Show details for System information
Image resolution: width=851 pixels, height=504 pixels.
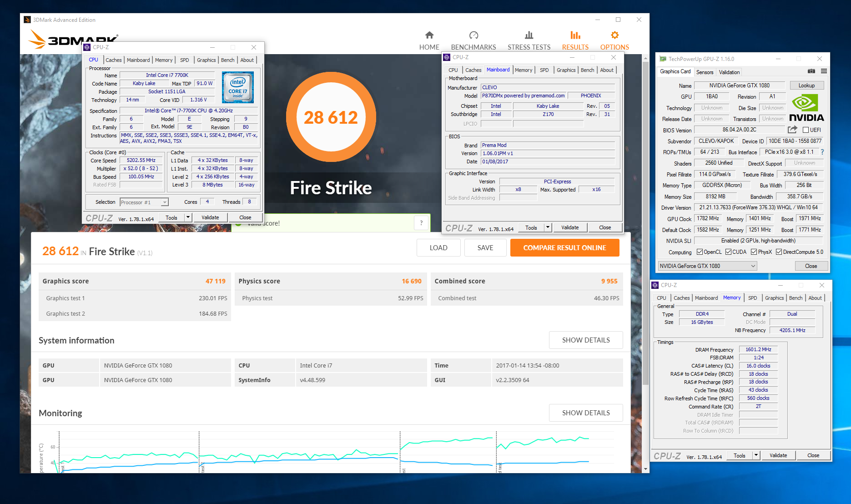586,340
